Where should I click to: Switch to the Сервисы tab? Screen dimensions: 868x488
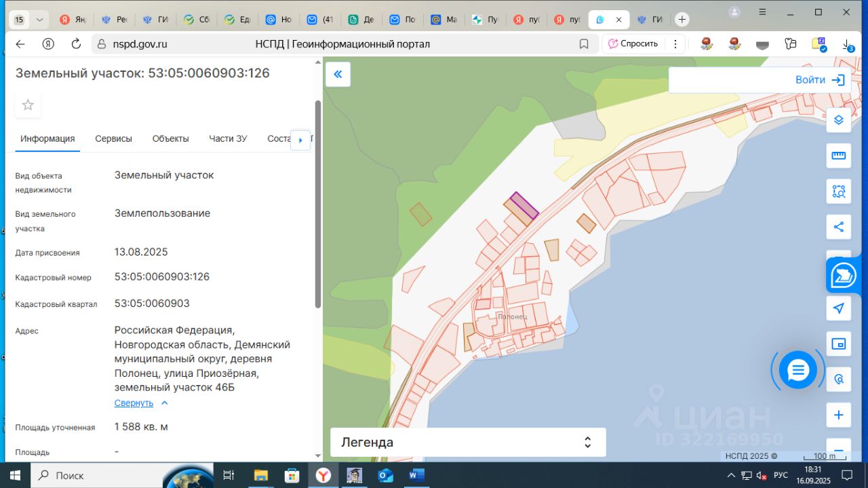pyautogui.click(x=113, y=138)
